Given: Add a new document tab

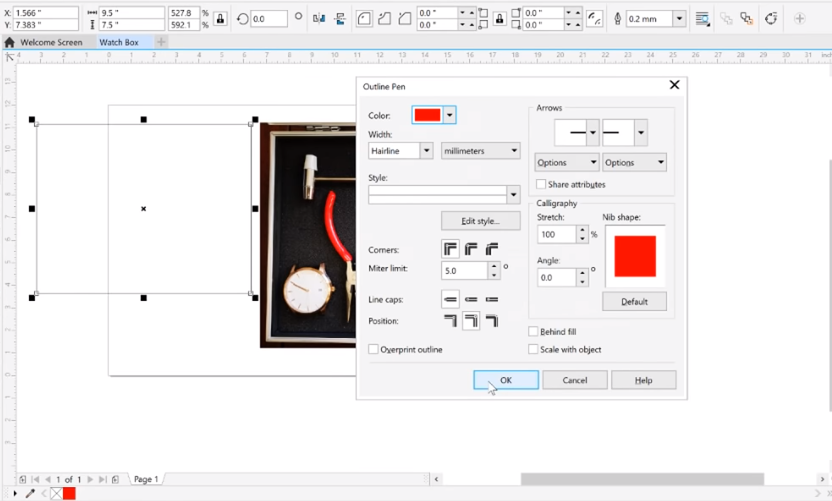Looking at the screenshot, I should tap(161, 41).
